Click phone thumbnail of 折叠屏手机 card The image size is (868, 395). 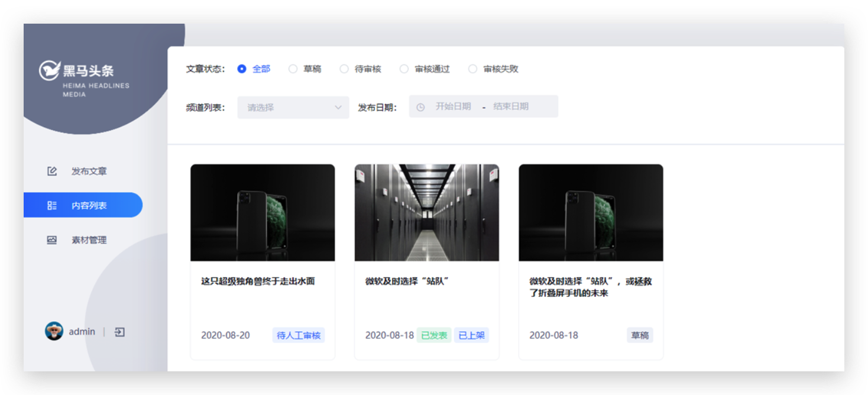[591, 213]
